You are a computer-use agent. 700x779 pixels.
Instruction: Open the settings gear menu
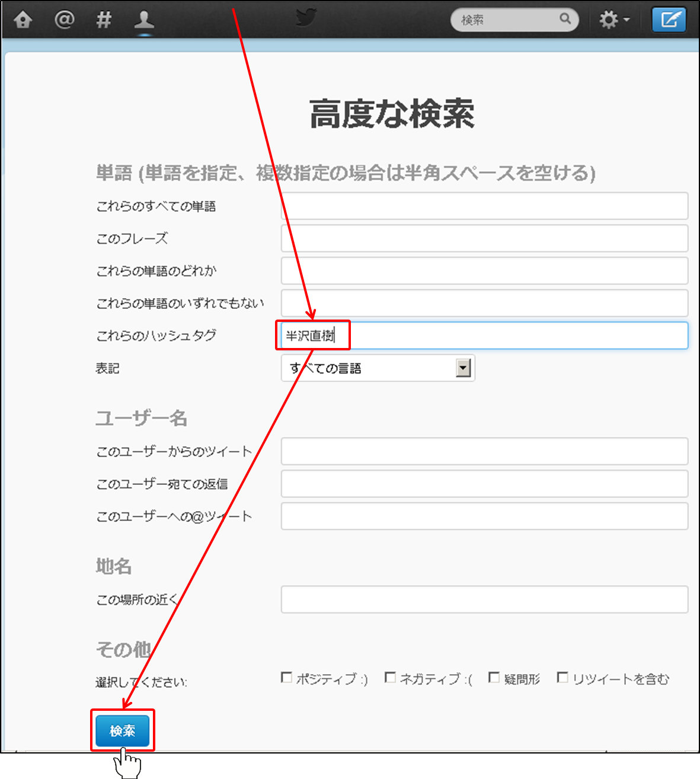pos(613,20)
